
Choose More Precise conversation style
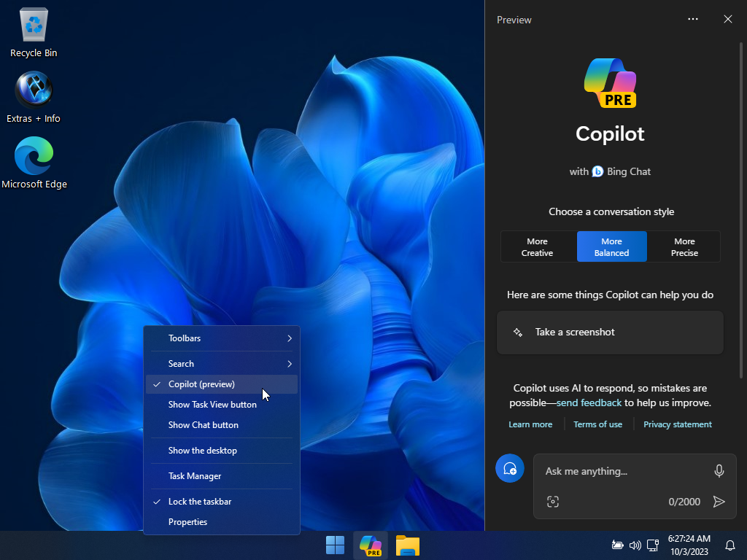[x=684, y=247]
